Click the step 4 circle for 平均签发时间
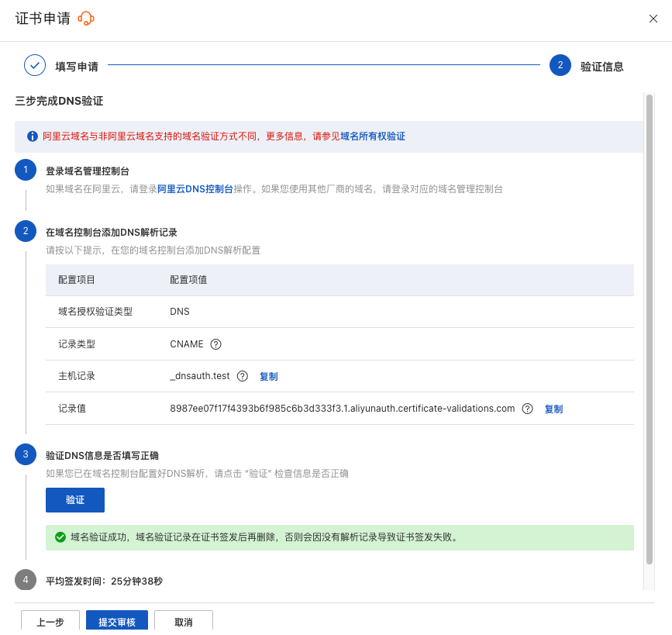This screenshot has width=672, height=635. coord(26,580)
